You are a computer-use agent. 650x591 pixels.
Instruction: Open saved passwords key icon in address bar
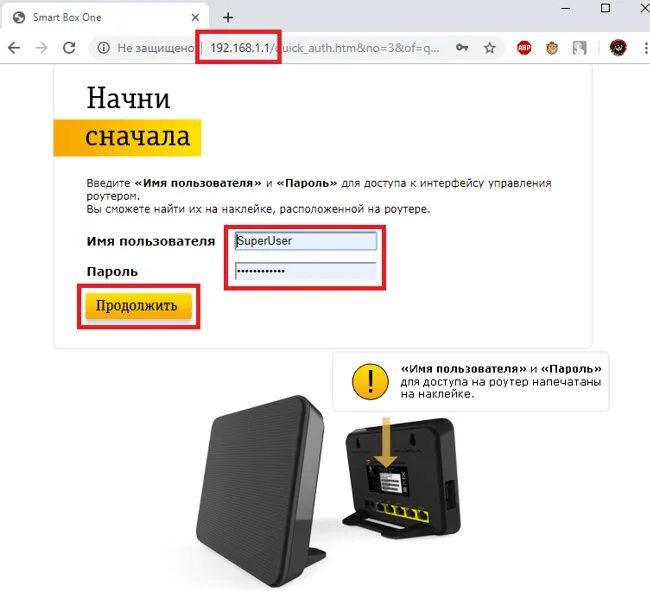point(462,48)
